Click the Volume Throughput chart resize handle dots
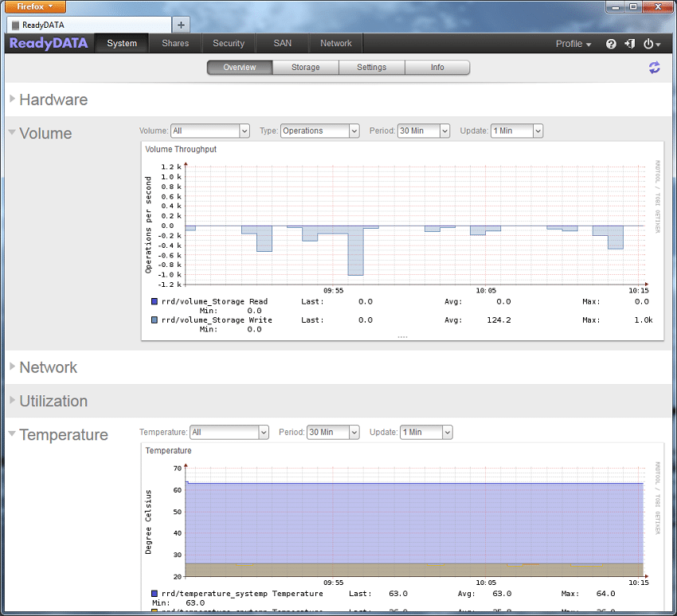This screenshot has width=677, height=616. pos(402,337)
